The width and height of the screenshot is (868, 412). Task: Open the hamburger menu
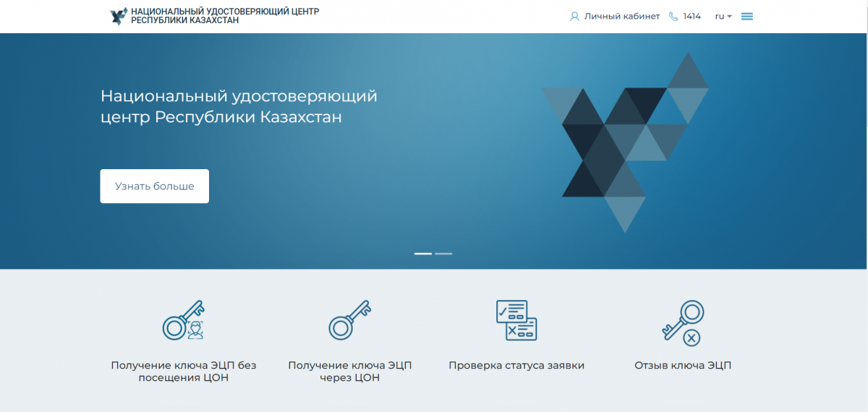click(x=747, y=17)
